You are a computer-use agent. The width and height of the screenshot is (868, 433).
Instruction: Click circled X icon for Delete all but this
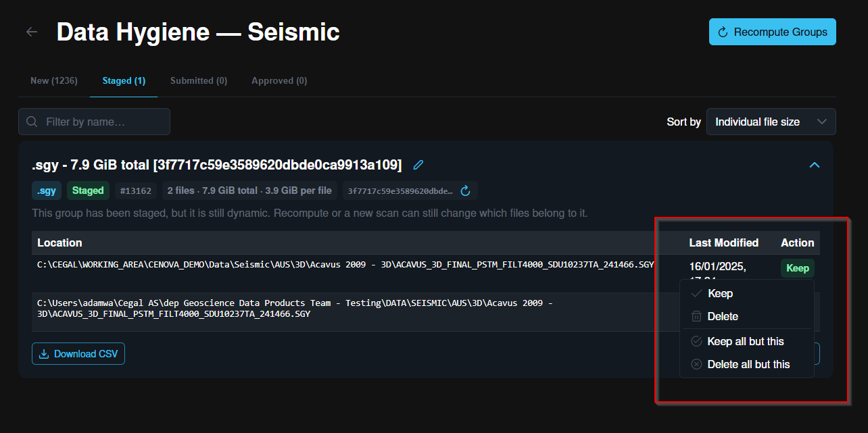(696, 364)
